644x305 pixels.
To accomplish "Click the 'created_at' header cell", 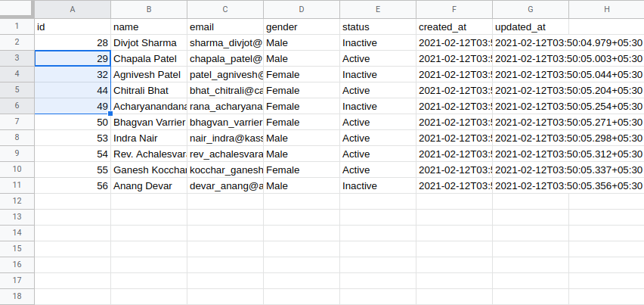I will pyautogui.click(x=454, y=26).
